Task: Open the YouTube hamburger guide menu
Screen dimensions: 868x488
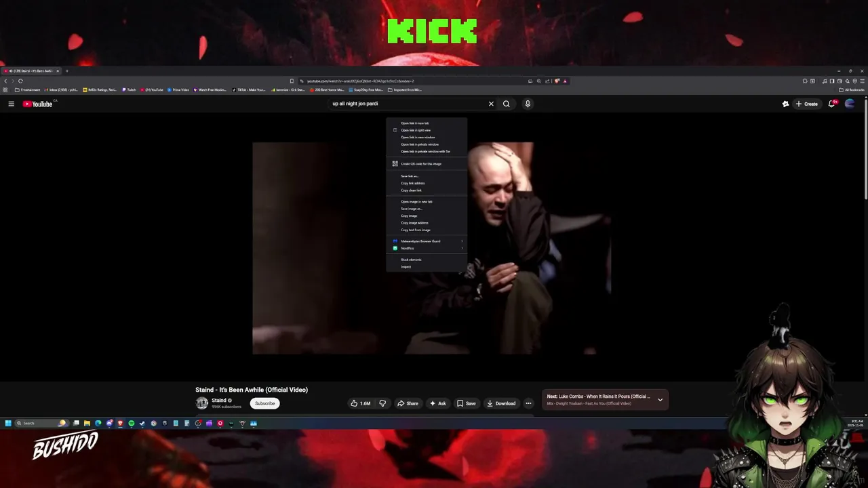Action: (11, 104)
